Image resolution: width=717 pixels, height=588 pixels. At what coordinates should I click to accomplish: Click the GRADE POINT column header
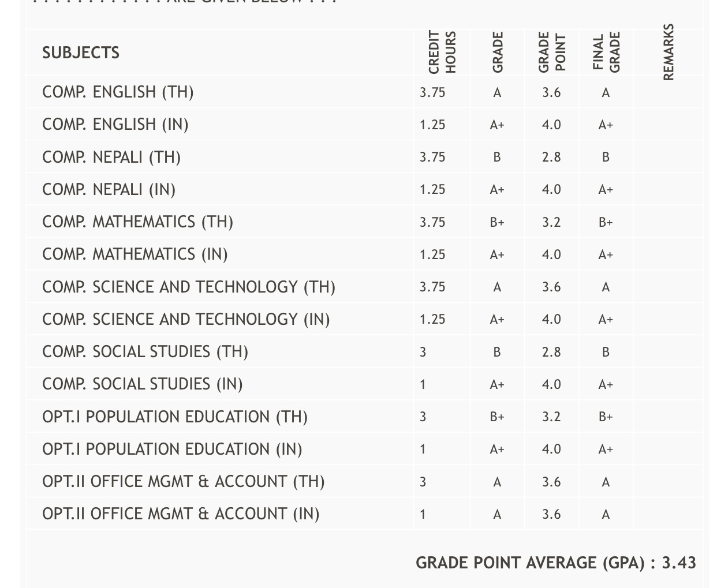[x=551, y=52]
